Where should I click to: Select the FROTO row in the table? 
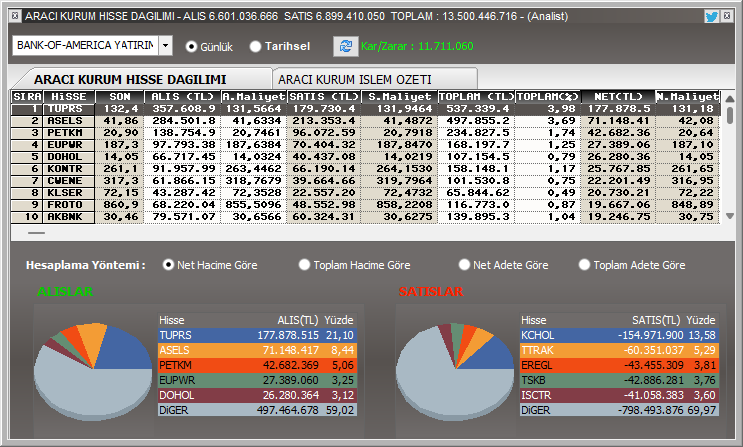pyautogui.click(x=365, y=205)
